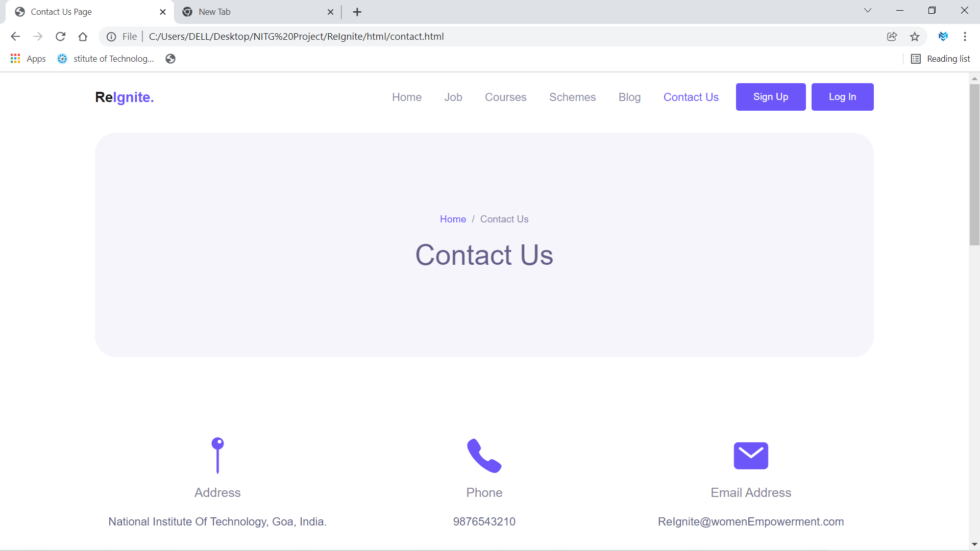Go to the Courses nav item
The width and height of the screenshot is (980, 551).
pos(505,97)
